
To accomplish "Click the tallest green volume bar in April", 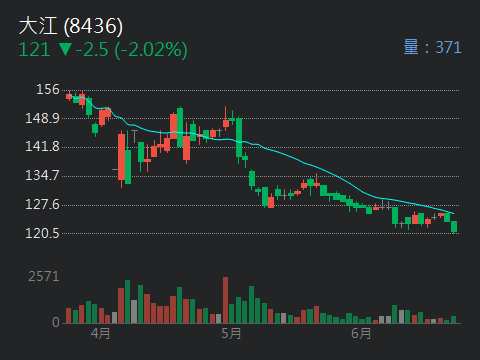I will (x=127, y=302).
